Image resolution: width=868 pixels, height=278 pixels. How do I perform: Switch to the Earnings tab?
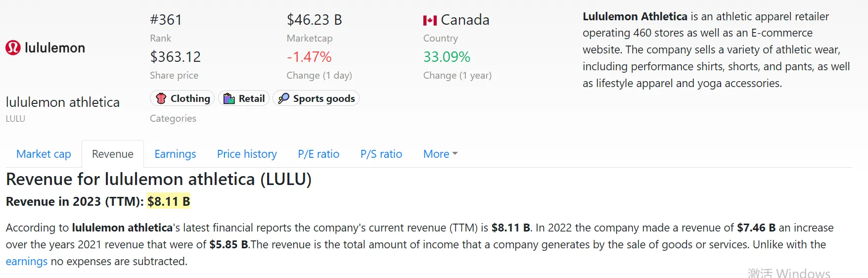pos(175,154)
